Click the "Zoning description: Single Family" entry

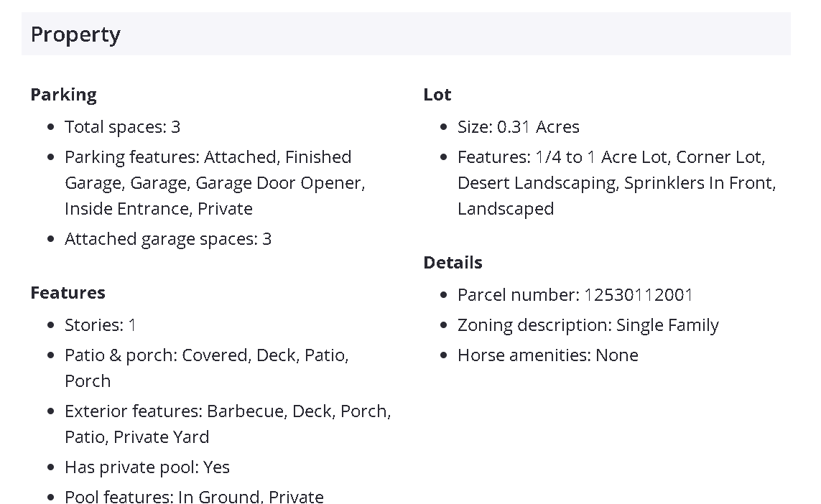588,325
